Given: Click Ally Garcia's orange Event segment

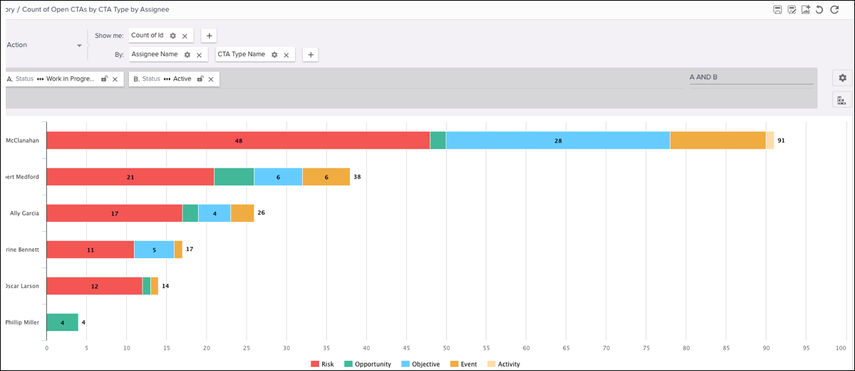Looking at the screenshot, I should click(242, 213).
